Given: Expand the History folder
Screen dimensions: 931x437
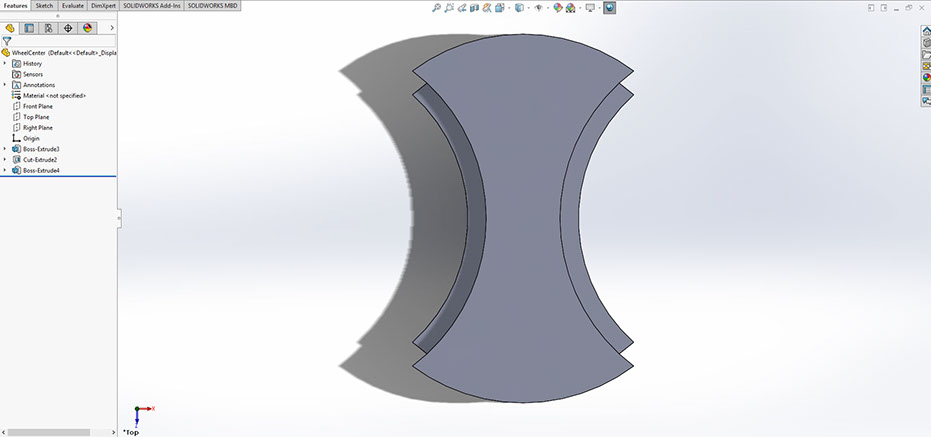Looking at the screenshot, I should tap(5, 63).
